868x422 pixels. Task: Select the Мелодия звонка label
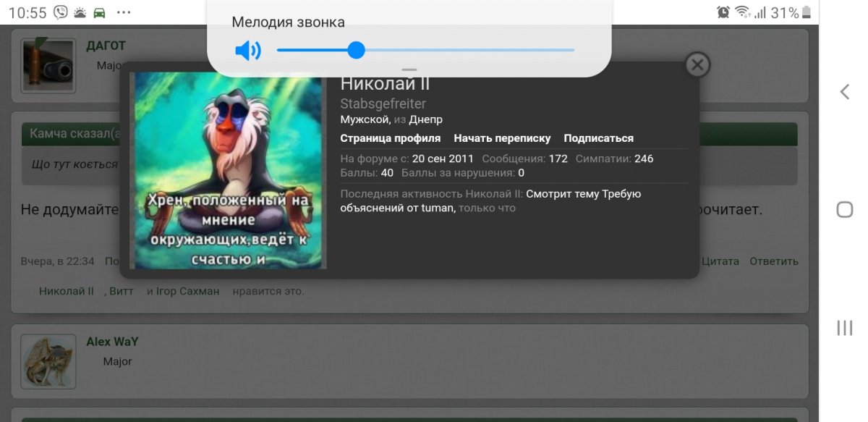coord(288,22)
